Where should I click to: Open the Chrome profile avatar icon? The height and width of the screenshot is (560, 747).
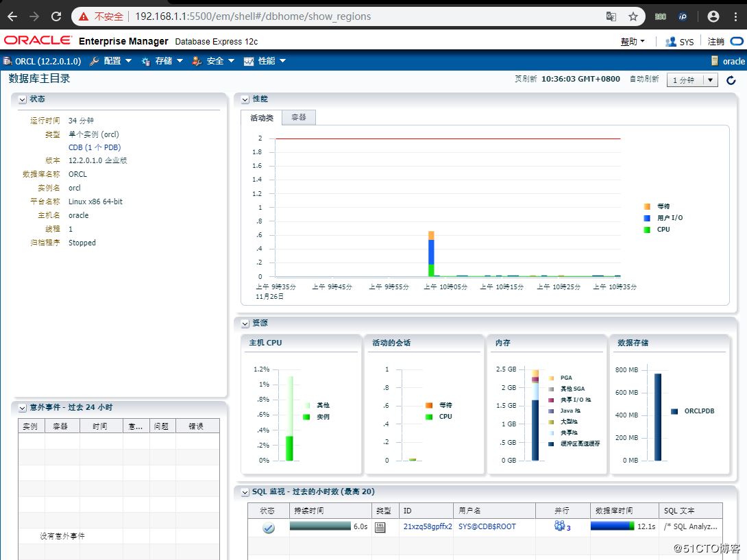713,16
